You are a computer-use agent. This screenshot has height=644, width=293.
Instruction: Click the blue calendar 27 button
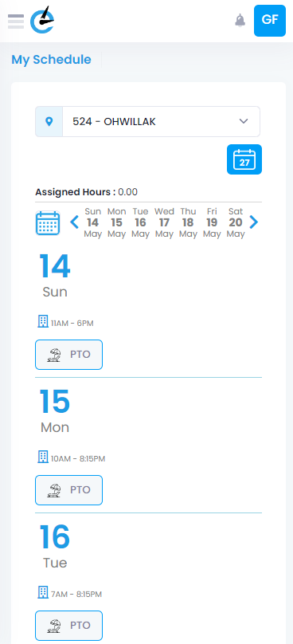click(x=244, y=159)
